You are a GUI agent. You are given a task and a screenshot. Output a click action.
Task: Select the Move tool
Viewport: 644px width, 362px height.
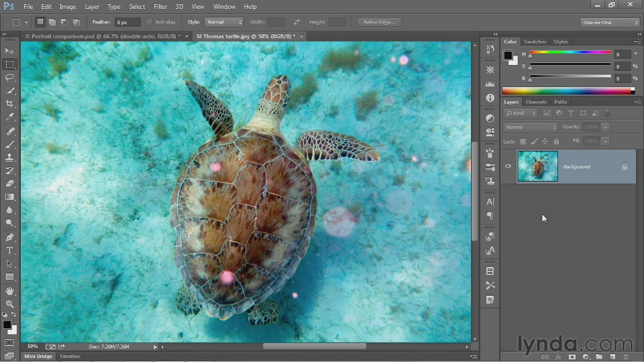(9, 51)
